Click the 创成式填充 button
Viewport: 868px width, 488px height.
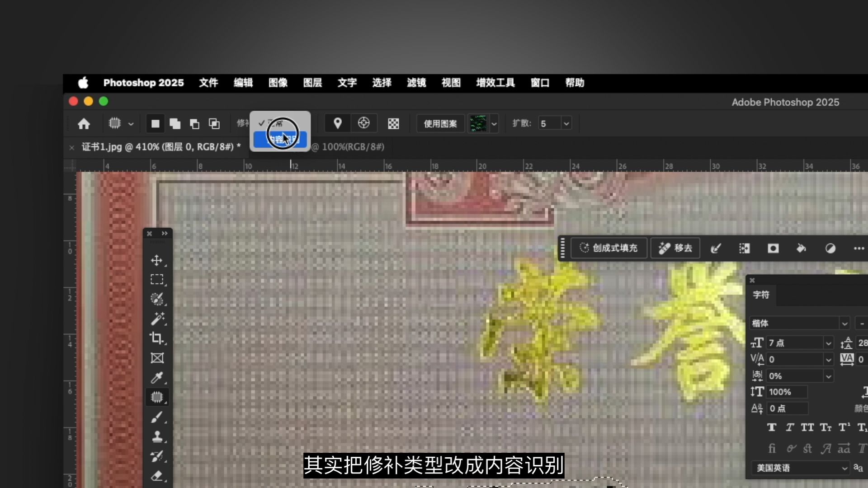click(609, 248)
